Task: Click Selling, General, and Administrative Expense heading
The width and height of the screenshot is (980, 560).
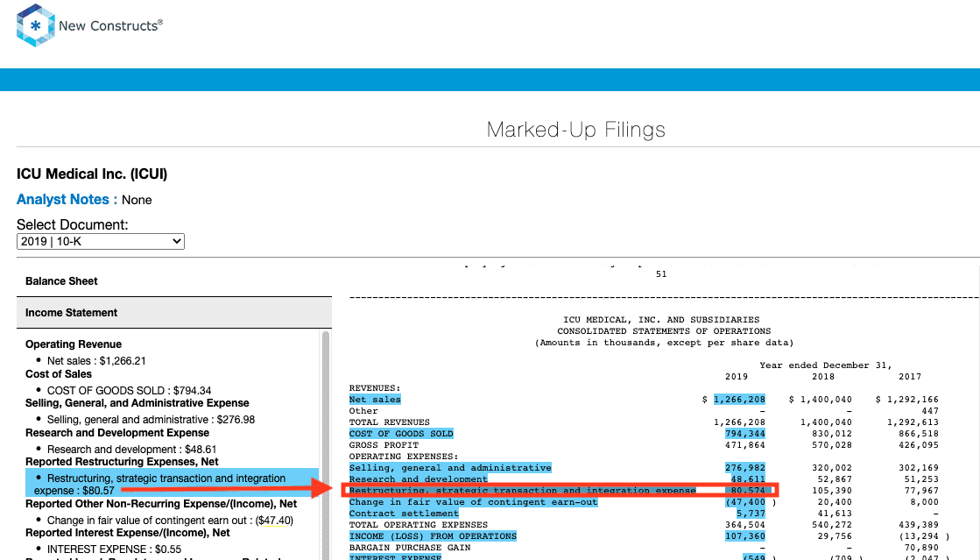Action: click(x=137, y=403)
